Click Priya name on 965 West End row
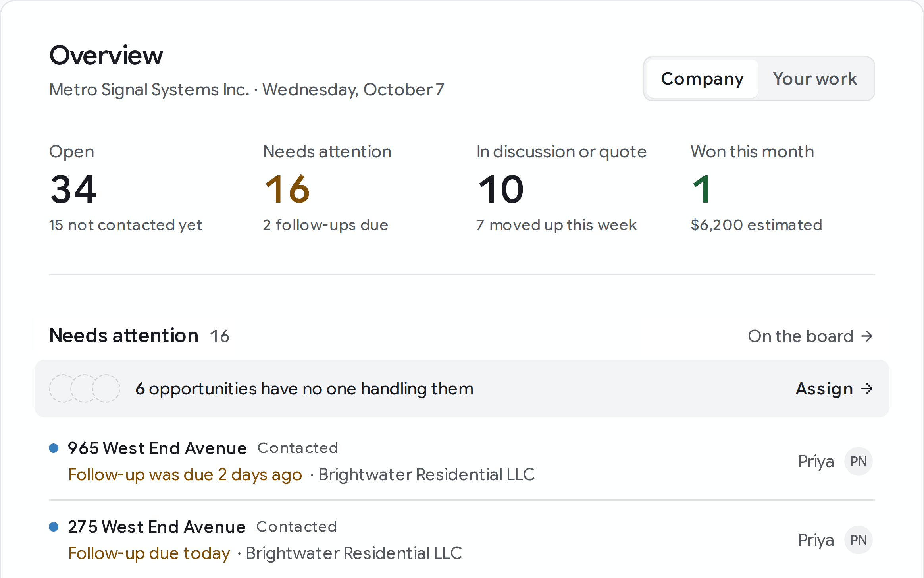 [816, 462]
